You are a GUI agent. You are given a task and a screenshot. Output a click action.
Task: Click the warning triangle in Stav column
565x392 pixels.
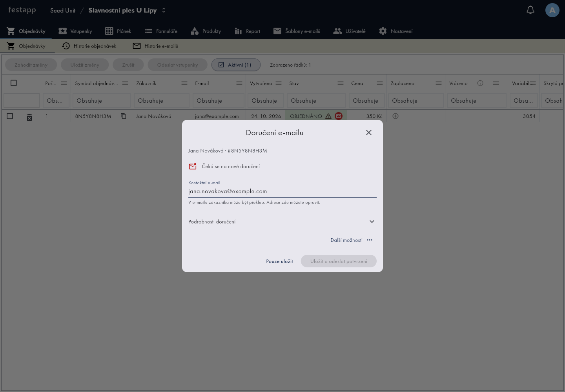pos(328,116)
